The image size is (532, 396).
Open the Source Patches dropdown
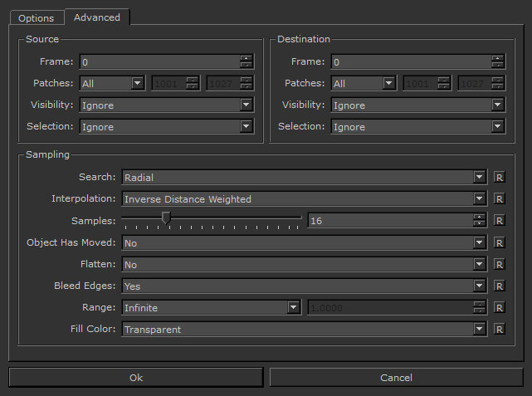pos(112,84)
